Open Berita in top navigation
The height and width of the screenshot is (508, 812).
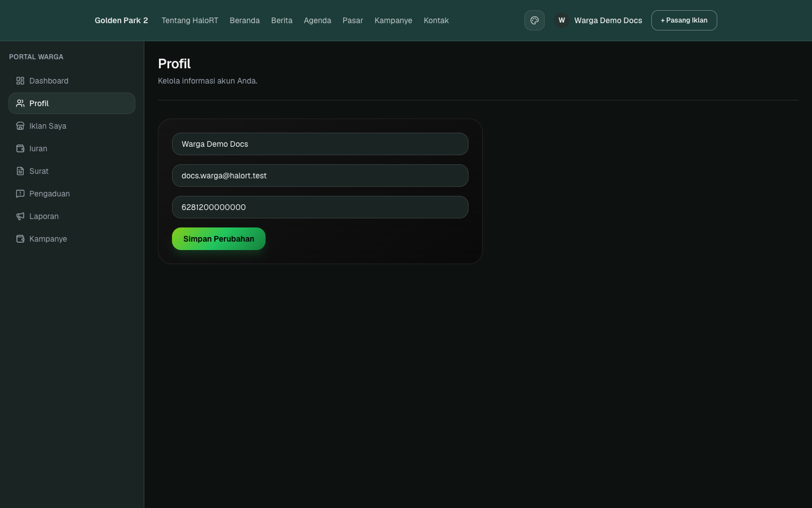click(x=282, y=20)
